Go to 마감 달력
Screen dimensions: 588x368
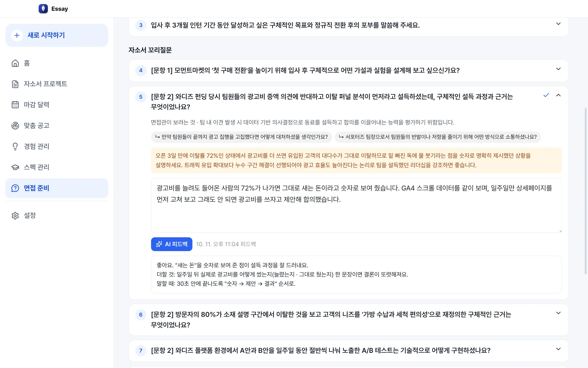57,105
